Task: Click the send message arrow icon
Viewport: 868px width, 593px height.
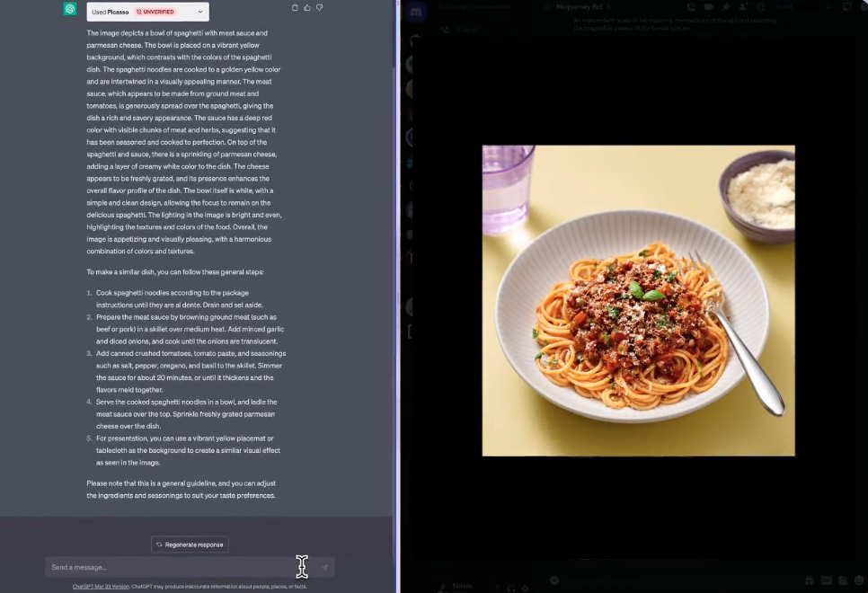Action: 324,567
